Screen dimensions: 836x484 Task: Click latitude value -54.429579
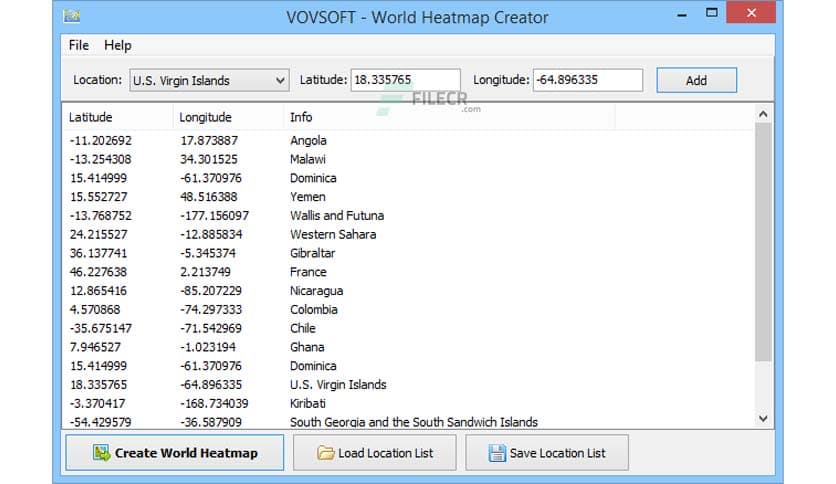(x=100, y=422)
